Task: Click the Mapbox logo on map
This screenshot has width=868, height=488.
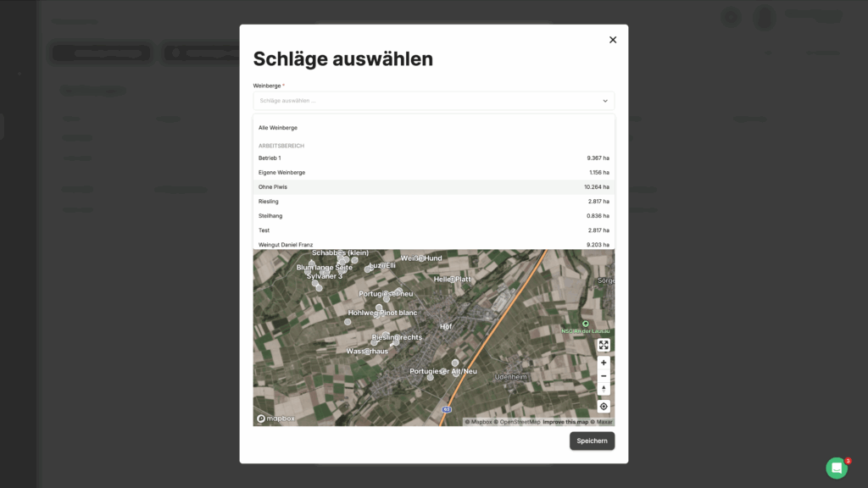Action: pyautogui.click(x=276, y=419)
